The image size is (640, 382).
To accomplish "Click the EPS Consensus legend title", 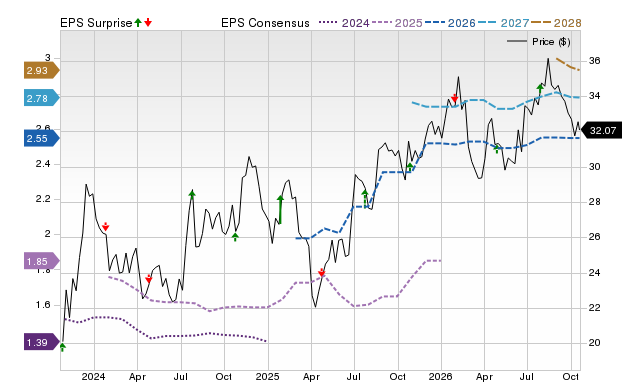I will coord(265,23).
